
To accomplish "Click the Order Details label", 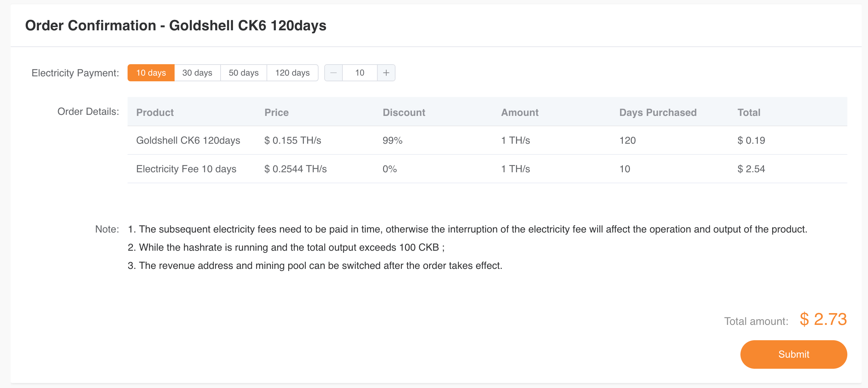I will pos(88,112).
